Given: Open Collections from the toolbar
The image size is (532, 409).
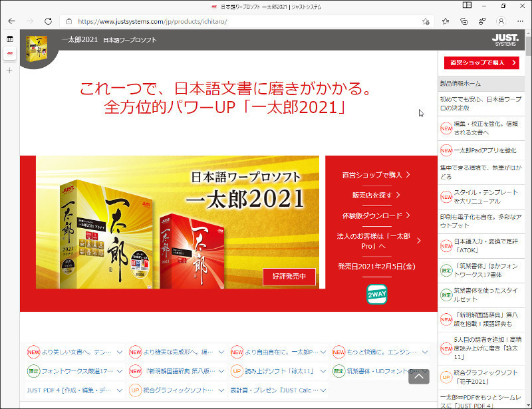Looking at the screenshot, I should (464, 21).
